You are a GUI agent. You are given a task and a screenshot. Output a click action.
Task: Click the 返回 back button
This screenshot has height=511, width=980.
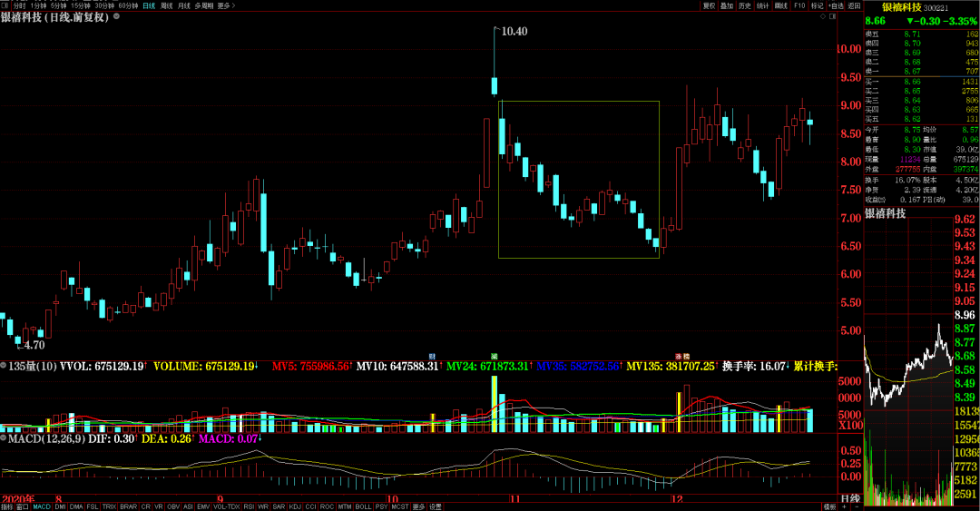[x=855, y=5]
